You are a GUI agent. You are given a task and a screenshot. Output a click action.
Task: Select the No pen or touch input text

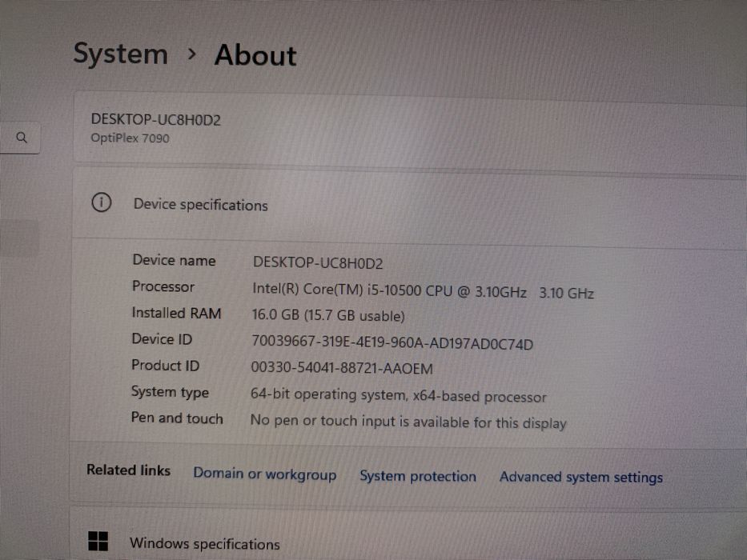coord(408,422)
